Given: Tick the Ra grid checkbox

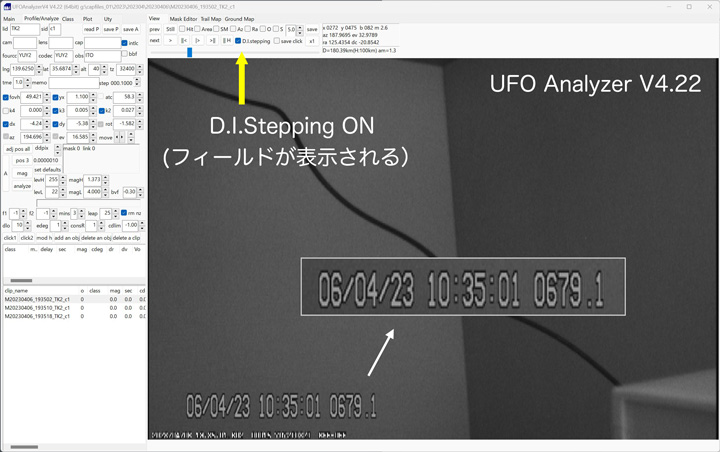Looking at the screenshot, I should (248, 29).
